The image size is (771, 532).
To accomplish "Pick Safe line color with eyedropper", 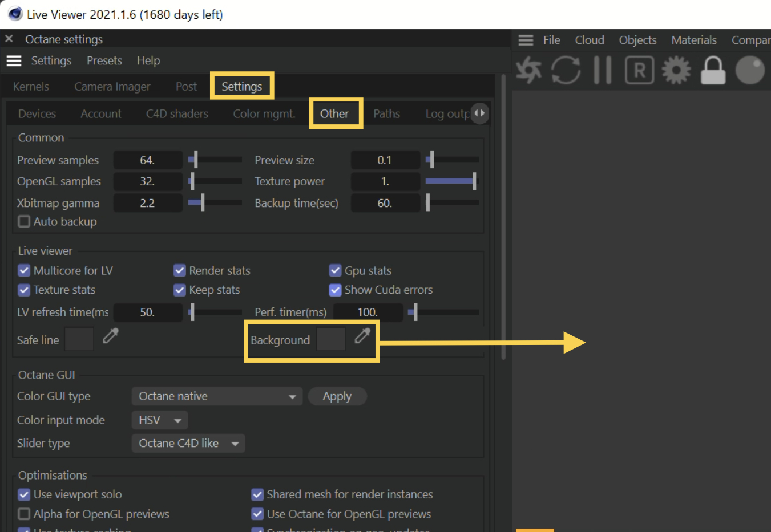I will [111, 336].
